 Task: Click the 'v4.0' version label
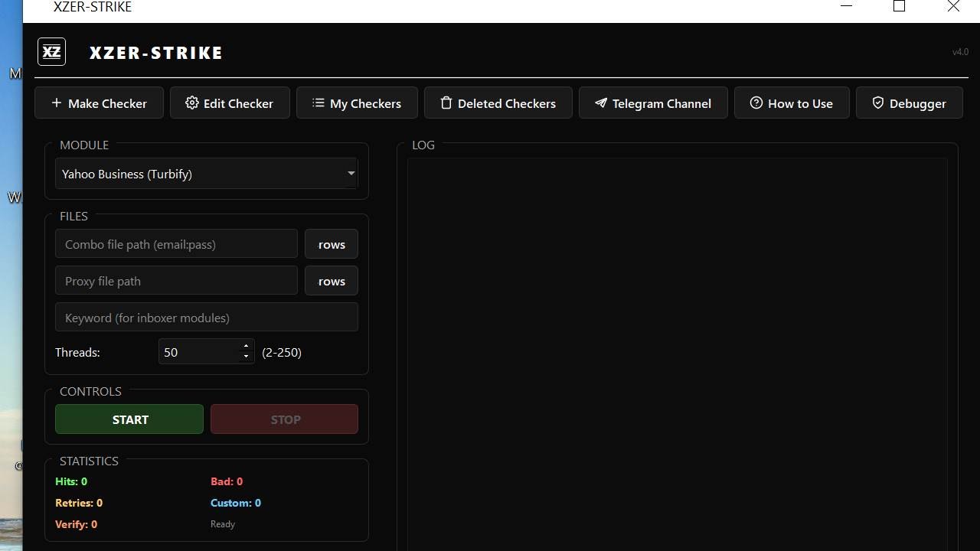[960, 52]
